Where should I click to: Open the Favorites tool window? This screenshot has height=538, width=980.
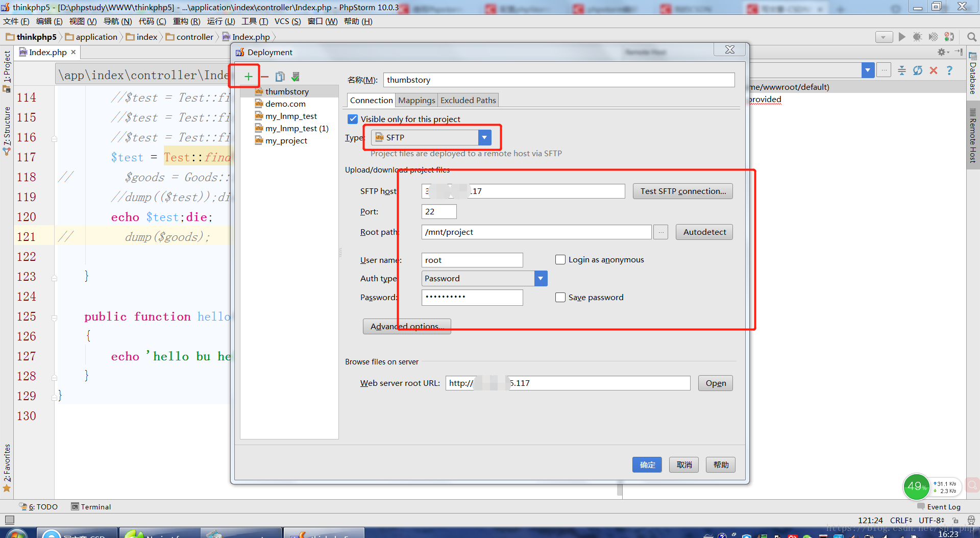click(x=7, y=467)
